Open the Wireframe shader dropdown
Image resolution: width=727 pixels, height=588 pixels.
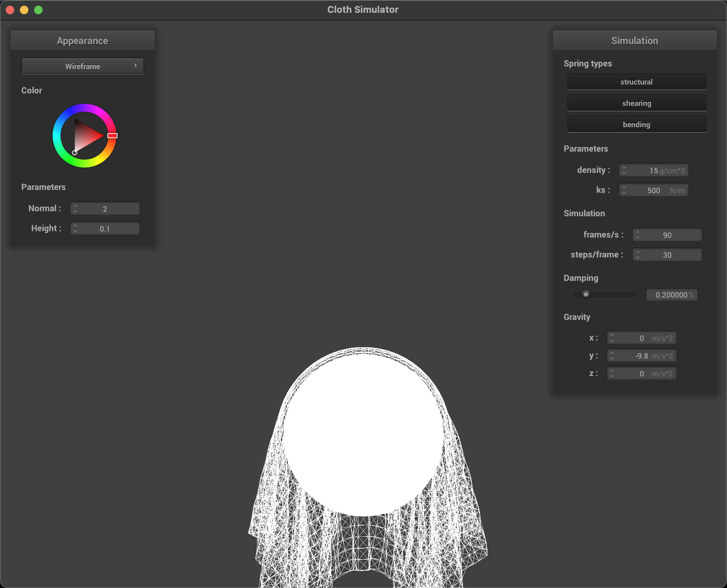coord(83,66)
